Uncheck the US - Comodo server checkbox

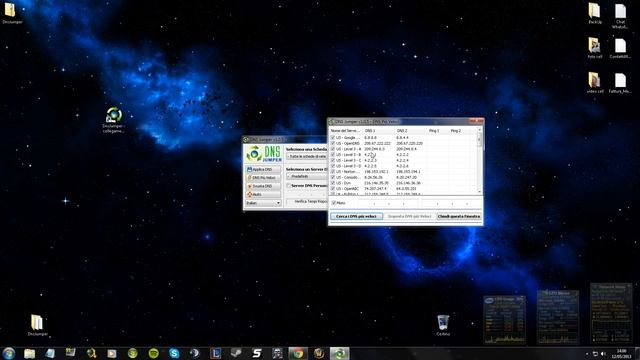point(333,178)
